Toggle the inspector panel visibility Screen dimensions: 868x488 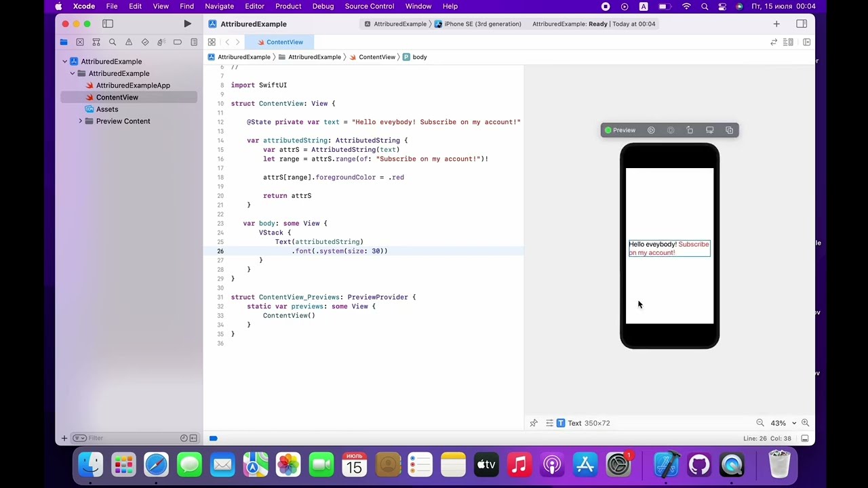pos(802,24)
